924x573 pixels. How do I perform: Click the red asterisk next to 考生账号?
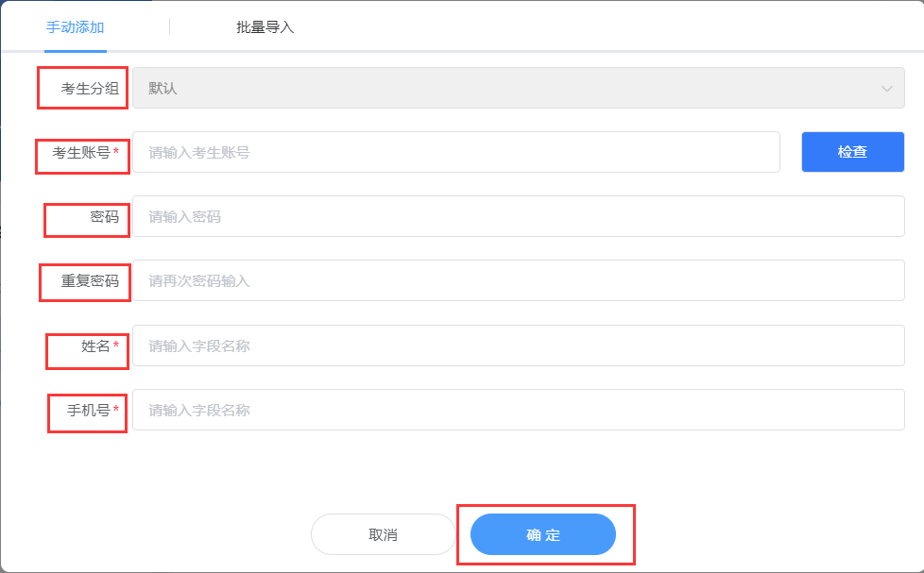(x=115, y=151)
